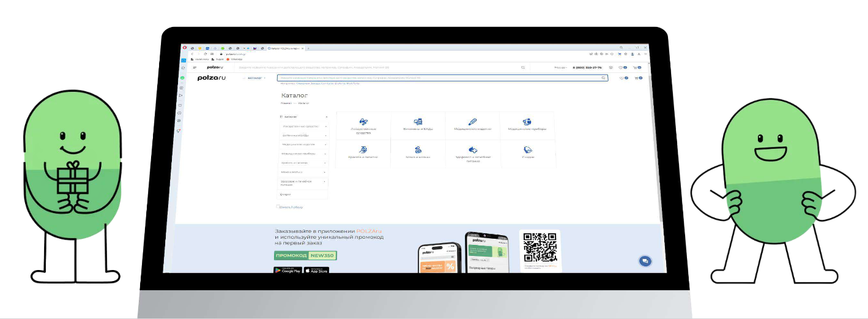Tick the checkbox below the category sidebar
Screen dimensions: 868x319
(x=278, y=207)
